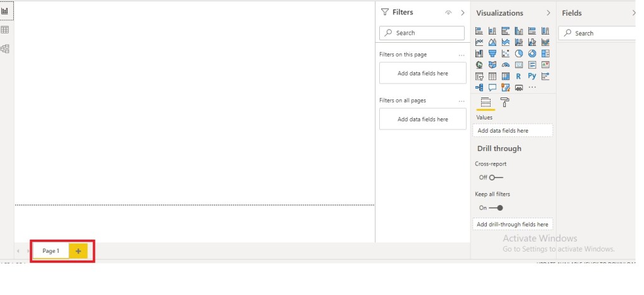This screenshot has height=295, width=644.
Task: Select the Page 1 tab
Action: pos(51,251)
